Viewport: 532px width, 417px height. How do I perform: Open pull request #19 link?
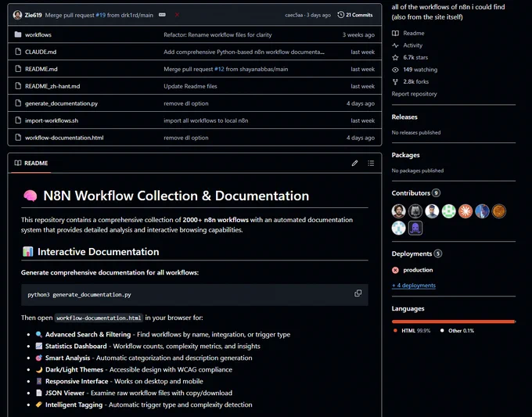pos(100,15)
